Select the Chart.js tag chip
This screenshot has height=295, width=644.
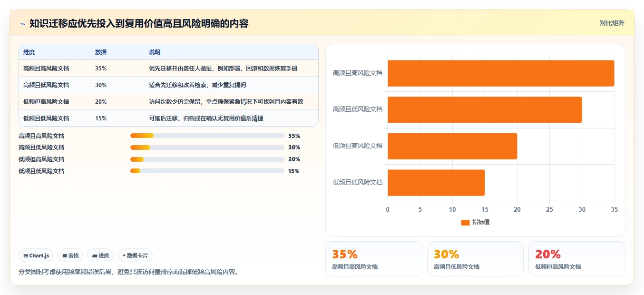click(x=37, y=256)
